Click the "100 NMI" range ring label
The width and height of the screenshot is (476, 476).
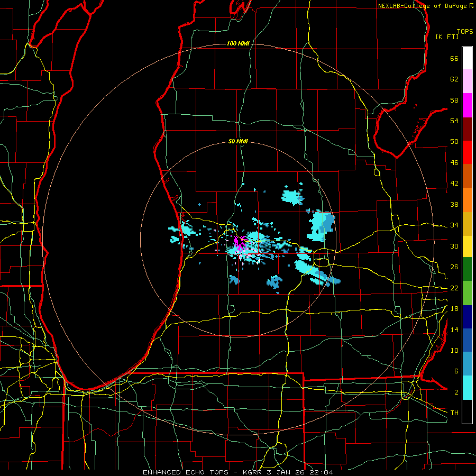(x=238, y=43)
